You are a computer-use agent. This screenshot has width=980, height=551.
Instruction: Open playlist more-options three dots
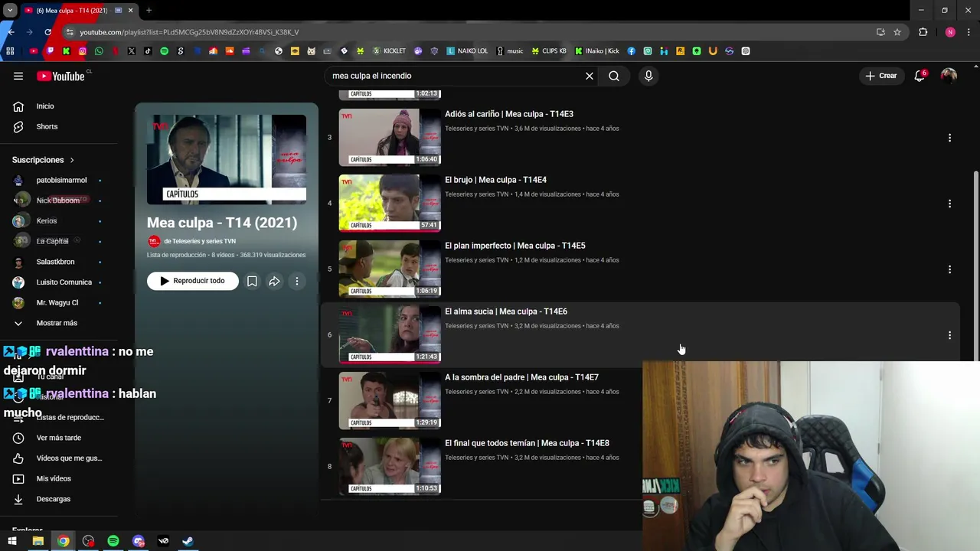click(x=297, y=281)
